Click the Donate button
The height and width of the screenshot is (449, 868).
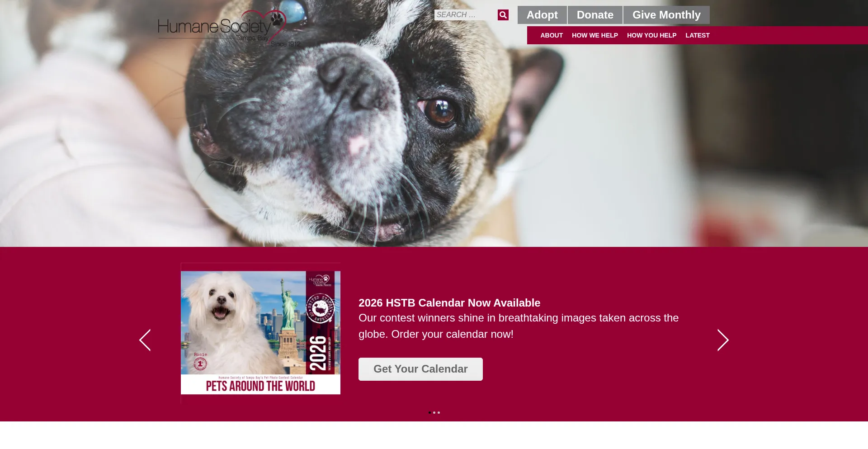click(x=595, y=15)
